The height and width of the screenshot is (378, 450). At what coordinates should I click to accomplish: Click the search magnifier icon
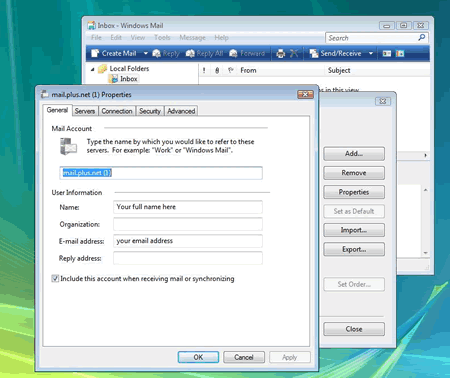[422, 37]
